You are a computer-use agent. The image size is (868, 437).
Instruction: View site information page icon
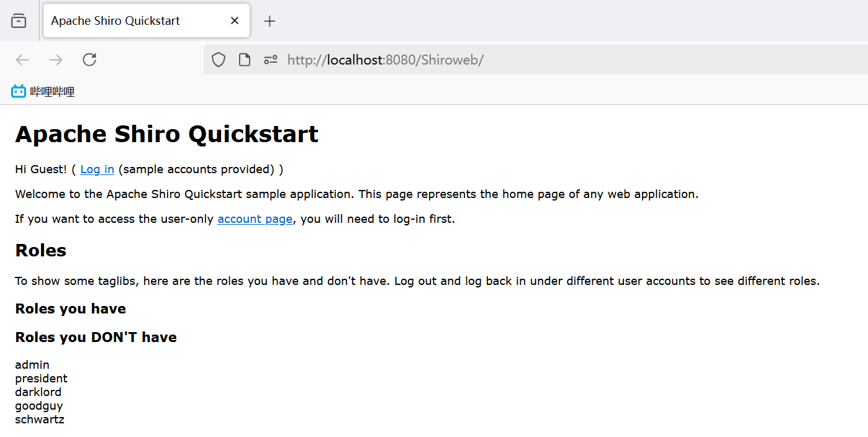tap(245, 60)
